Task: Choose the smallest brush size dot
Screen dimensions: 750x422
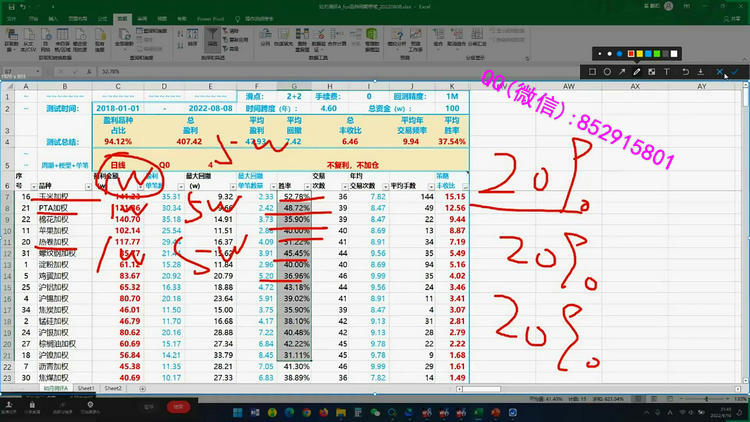Action: tap(599, 53)
